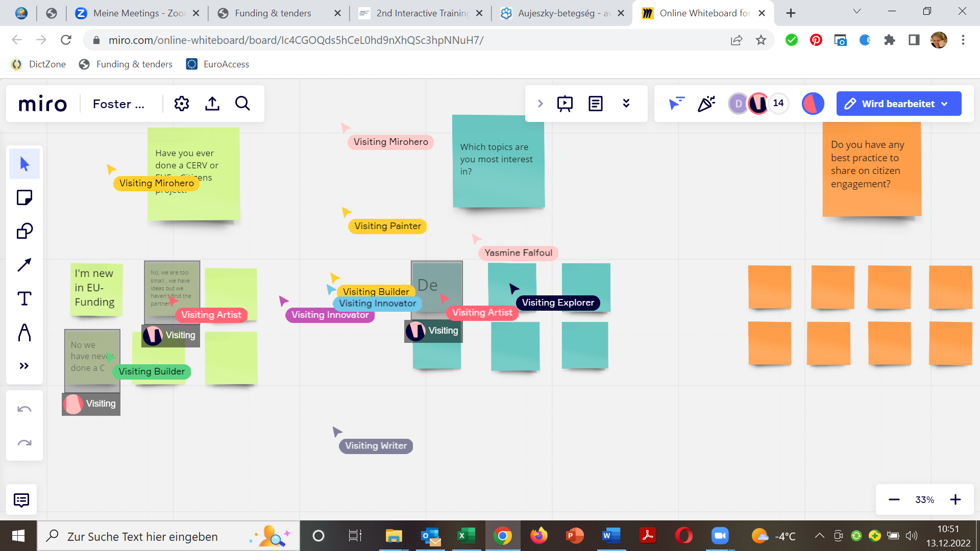The image size is (980, 551).
Task: Expand the collapsed toolbar right chevron
Action: pos(540,104)
